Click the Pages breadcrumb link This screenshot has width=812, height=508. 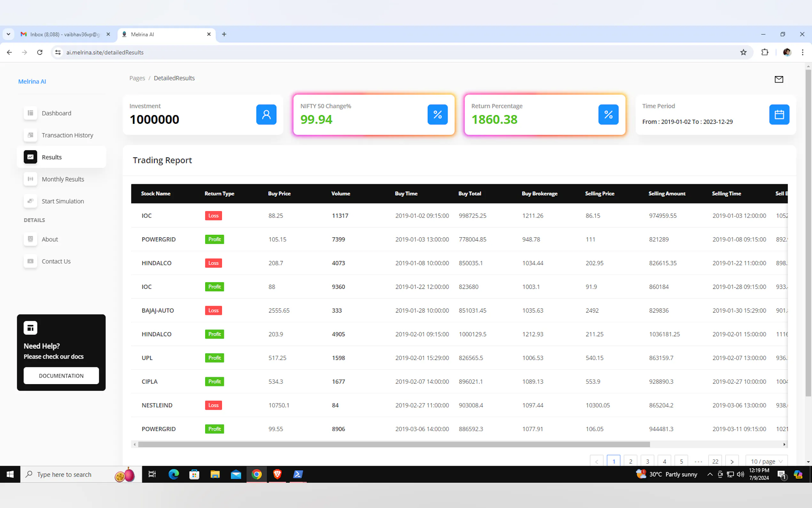[137, 78]
